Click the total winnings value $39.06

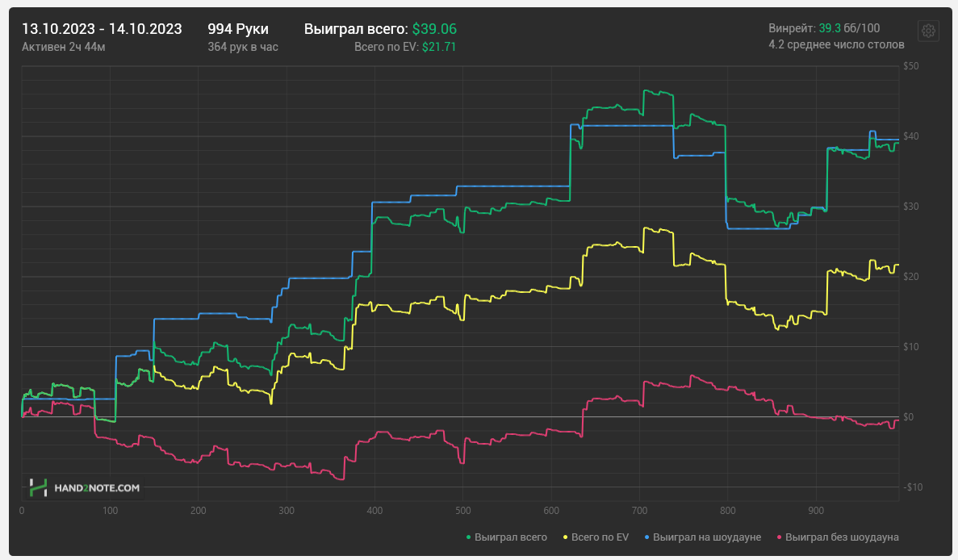pos(434,29)
